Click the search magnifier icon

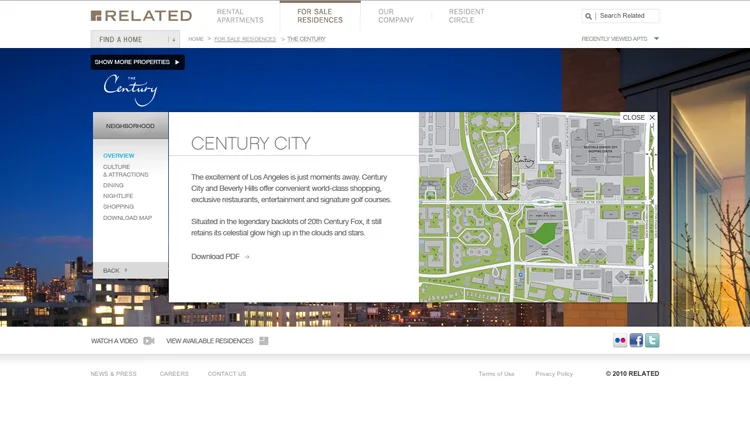(588, 16)
